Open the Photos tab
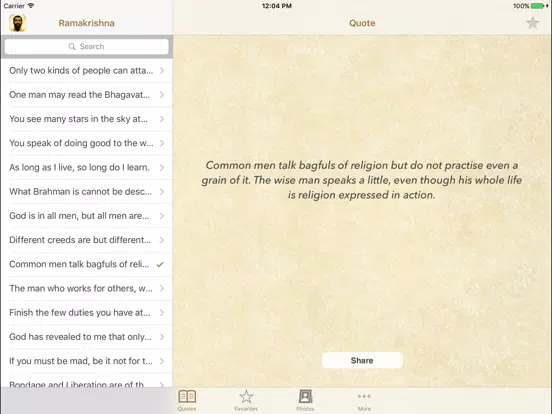This screenshot has height=414, width=552. 305,400
